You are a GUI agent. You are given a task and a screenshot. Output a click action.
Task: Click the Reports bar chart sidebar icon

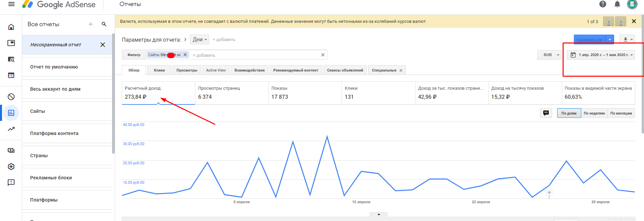coord(11,113)
